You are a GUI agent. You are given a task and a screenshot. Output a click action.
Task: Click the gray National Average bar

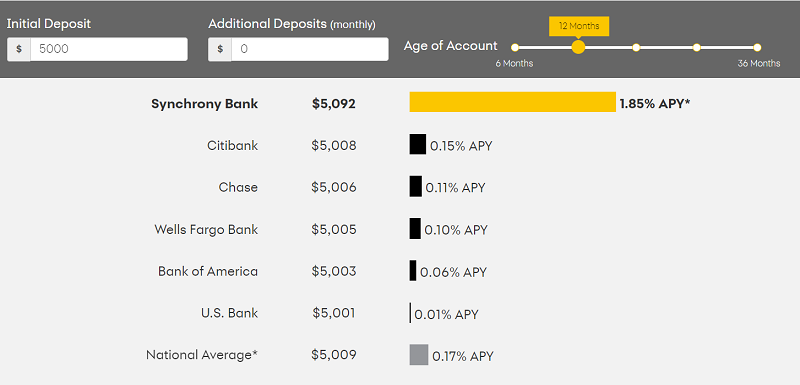(419, 354)
